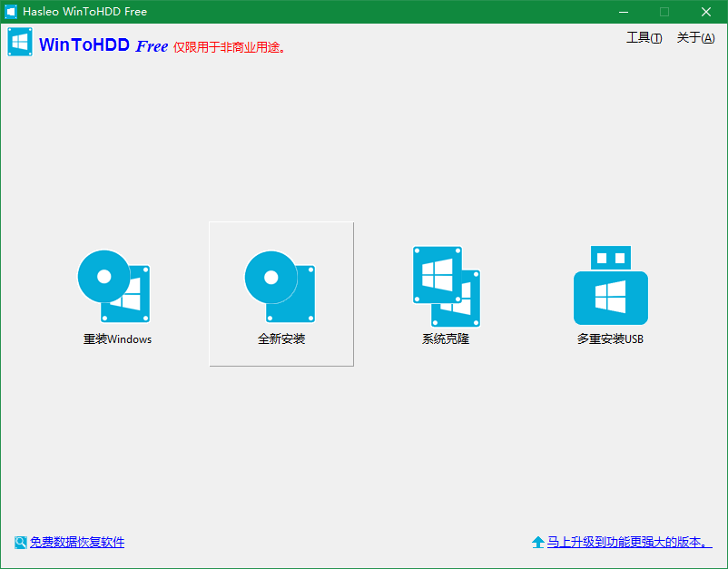Screen dimensions: 728x569
Task: Click the 重装Windows disc icon
Action: pos(113,286)
